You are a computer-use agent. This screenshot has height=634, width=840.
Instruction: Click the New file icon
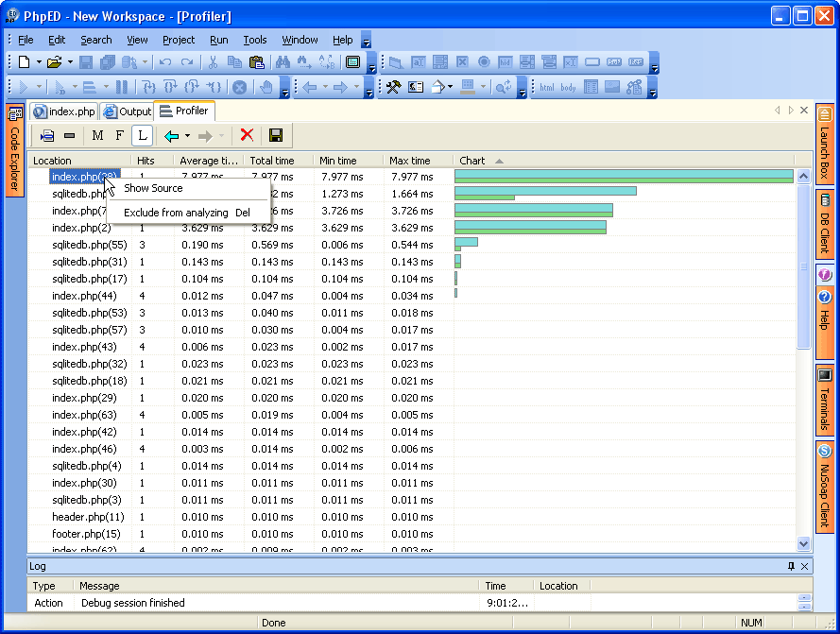pos(24,62)
